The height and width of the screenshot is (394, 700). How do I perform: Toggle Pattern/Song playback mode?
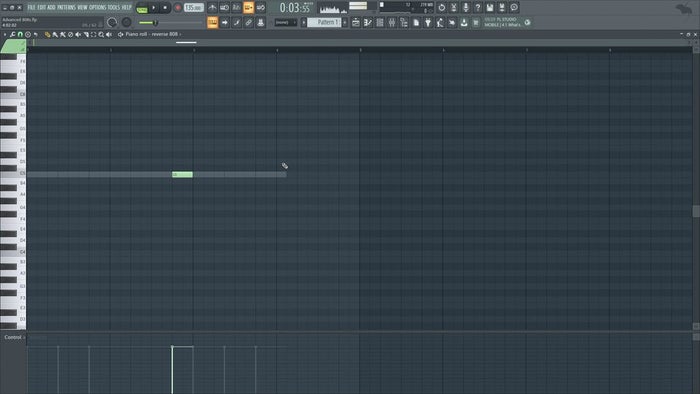click(x=142, y=9)
